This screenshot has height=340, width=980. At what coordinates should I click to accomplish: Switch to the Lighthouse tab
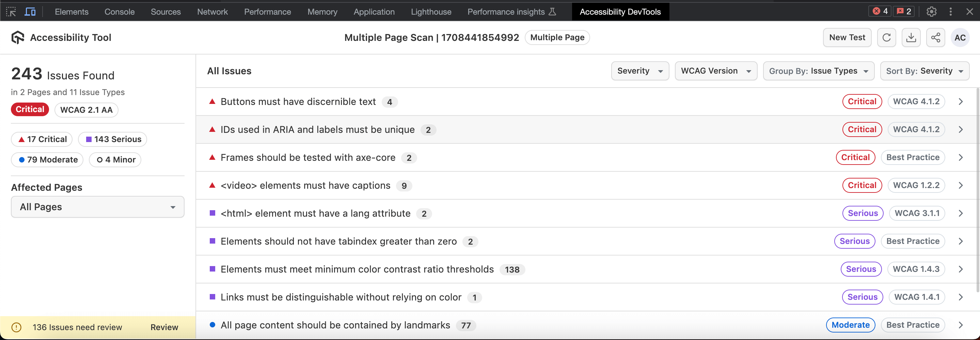click(431, 12)
